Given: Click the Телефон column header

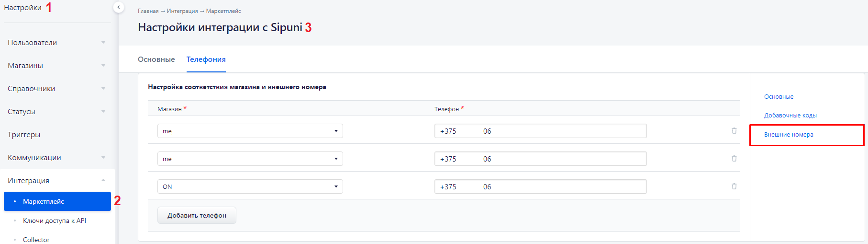Looking at the screenshot, I should pyautogui.click(x=446, y=109).
